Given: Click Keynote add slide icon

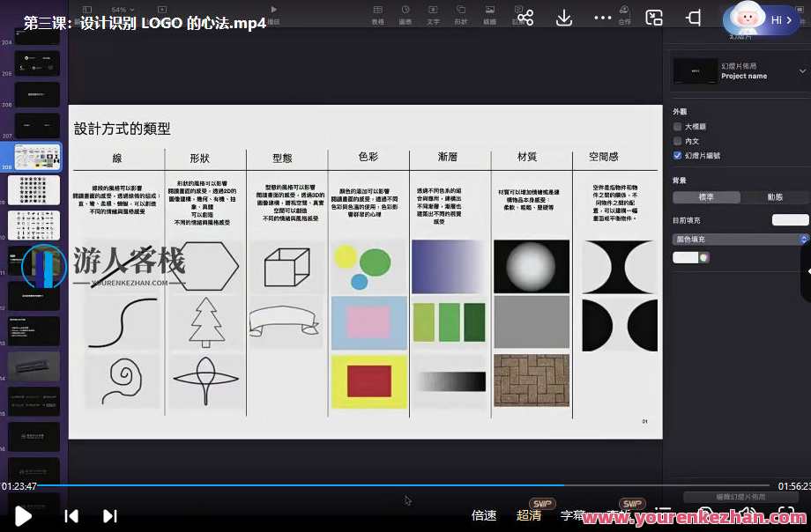Looking at the screenshot, I should pyautogui.click(x=162, y=10).
